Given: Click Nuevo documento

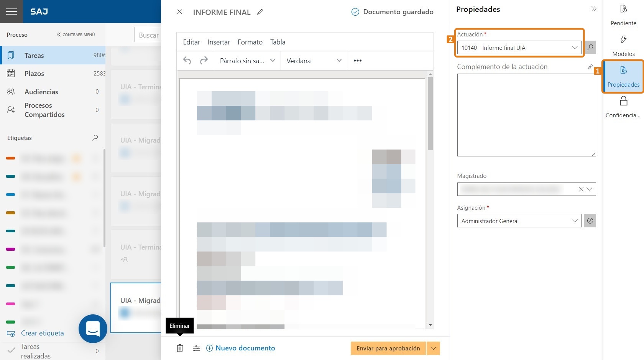Looking at the screenshot, I should (x=241, y=348).
